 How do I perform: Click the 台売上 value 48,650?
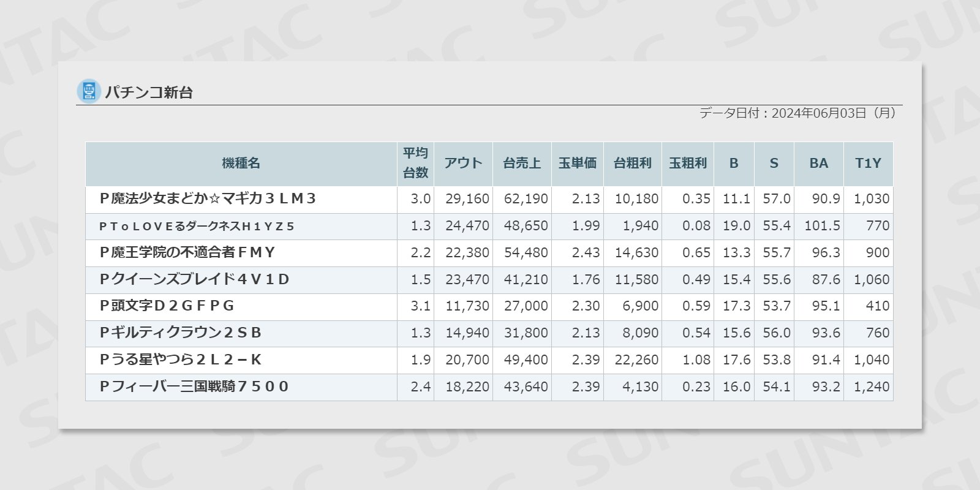click(x=526, y=226)
